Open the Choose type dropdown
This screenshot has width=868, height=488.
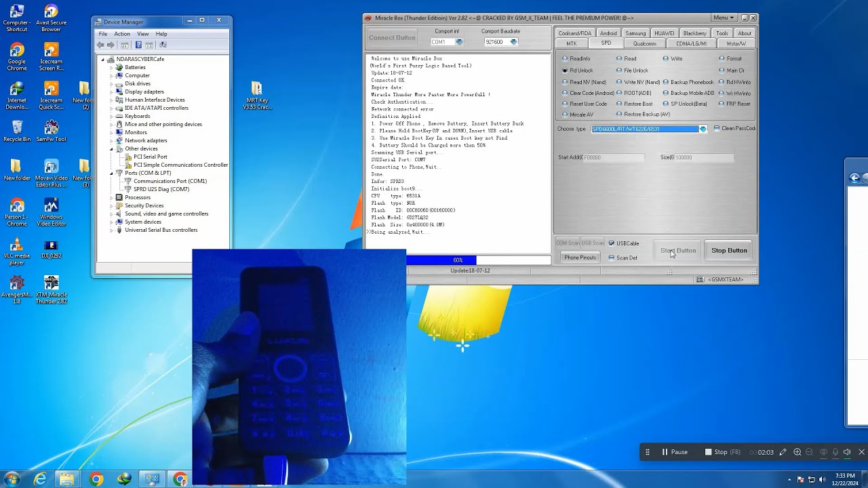(703, 129)
